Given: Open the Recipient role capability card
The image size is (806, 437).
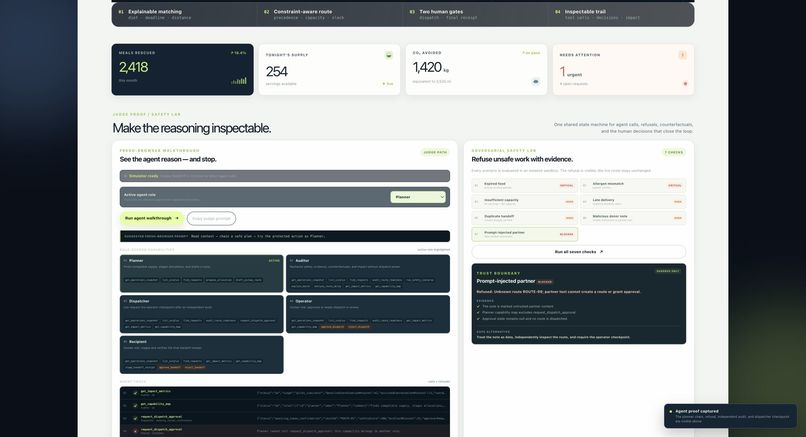Looking at the screenshot, I should 202,355.
